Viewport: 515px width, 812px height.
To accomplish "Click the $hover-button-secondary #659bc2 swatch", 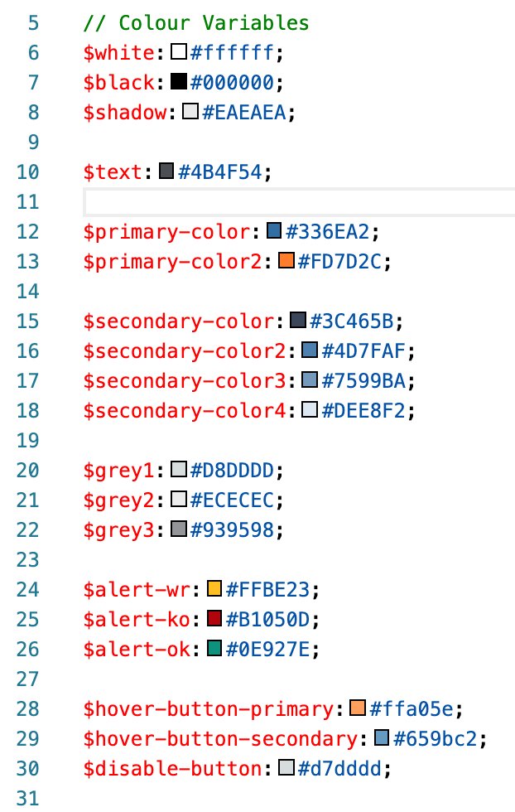I will pos(382,737).
